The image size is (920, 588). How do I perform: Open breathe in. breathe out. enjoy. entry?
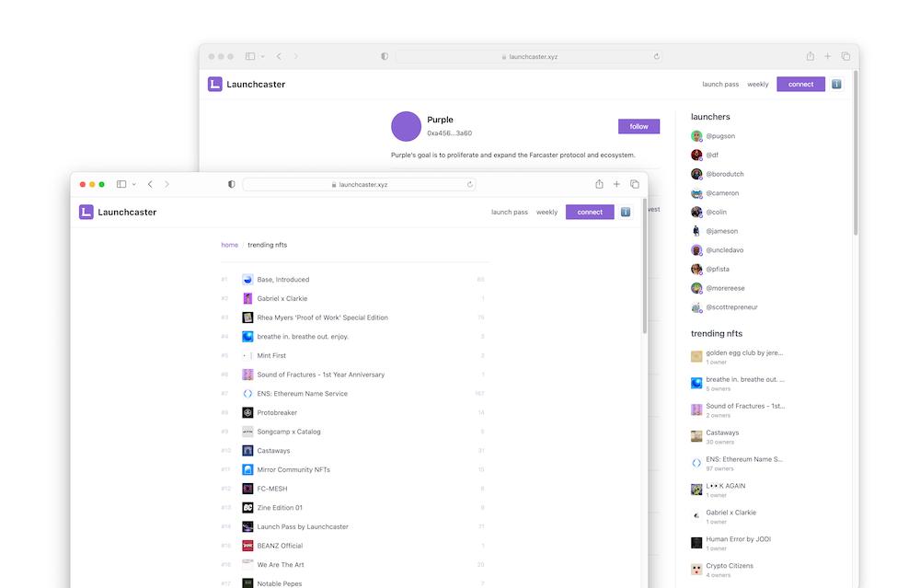coord(354,336)
